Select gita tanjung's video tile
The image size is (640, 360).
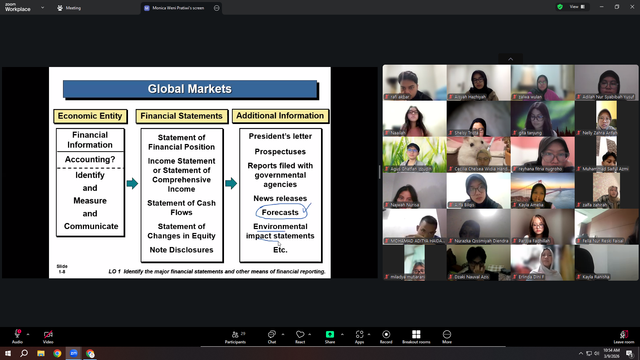[x=542, y=119]
